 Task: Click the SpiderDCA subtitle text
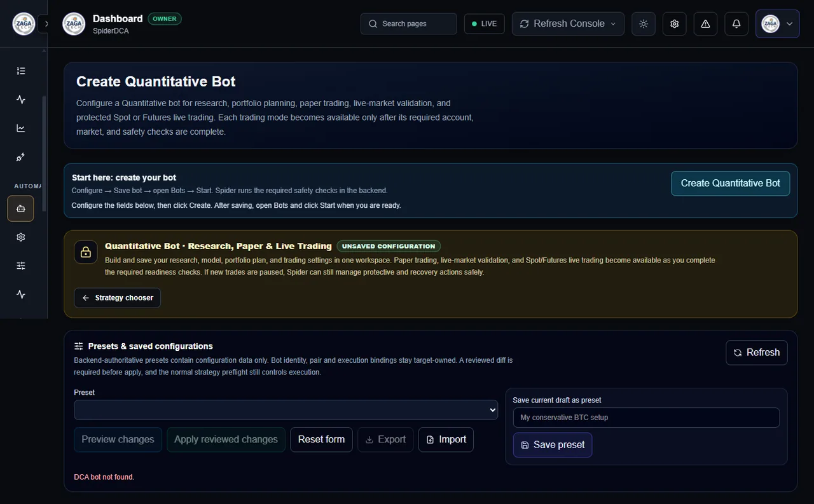[111, 31]
